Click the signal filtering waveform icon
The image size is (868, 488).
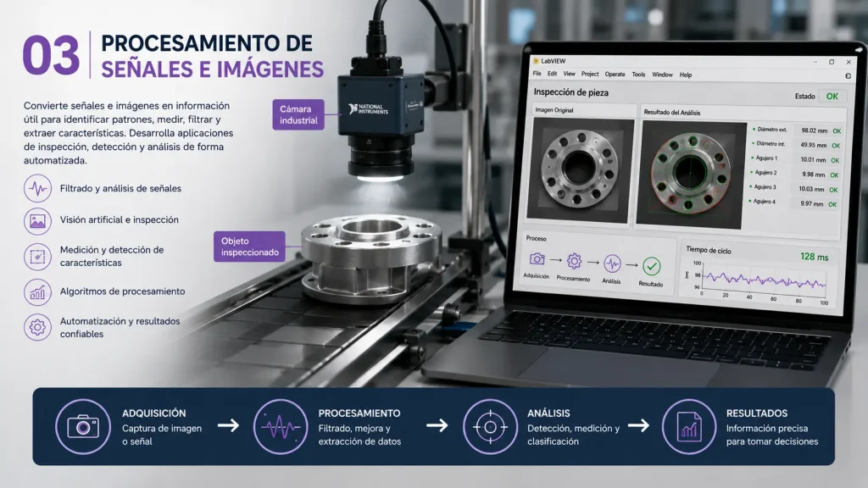[x=37, y=188]
